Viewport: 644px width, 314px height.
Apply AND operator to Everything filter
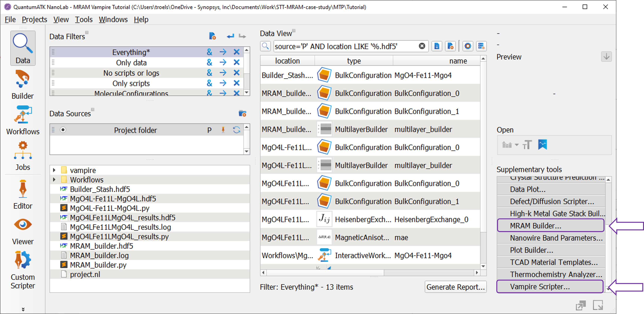point(209,52)
